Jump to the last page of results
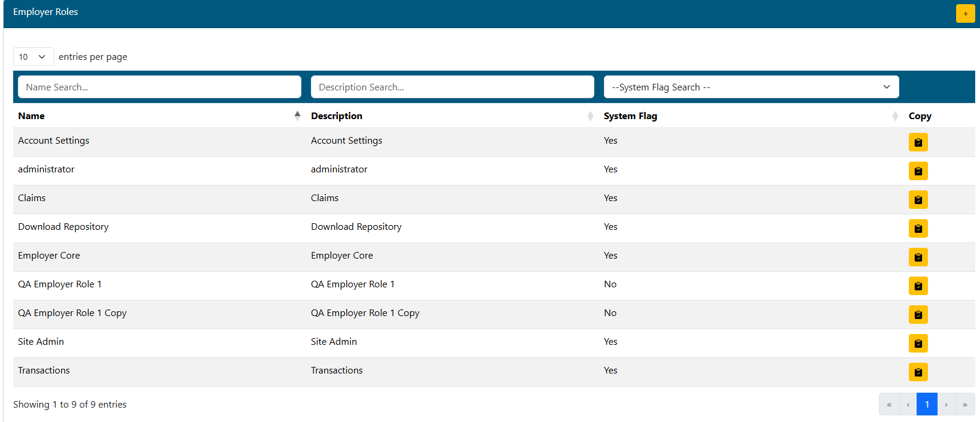The height and width of the screenshot is (422, 980). pos(964,405)
